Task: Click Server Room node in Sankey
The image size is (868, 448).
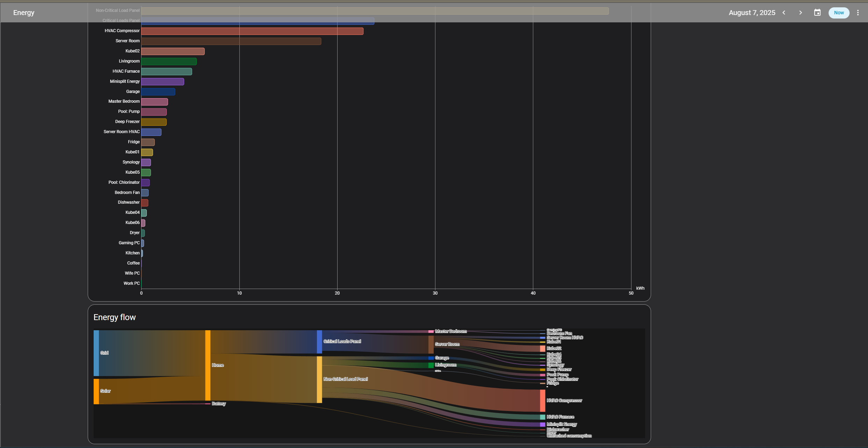Action: 431,345
